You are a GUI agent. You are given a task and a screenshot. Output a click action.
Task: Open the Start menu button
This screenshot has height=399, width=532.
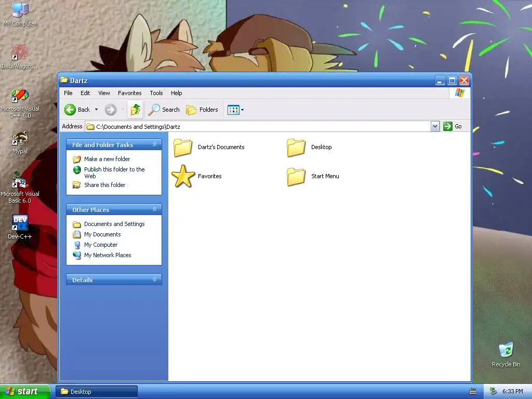click(24, 392)
